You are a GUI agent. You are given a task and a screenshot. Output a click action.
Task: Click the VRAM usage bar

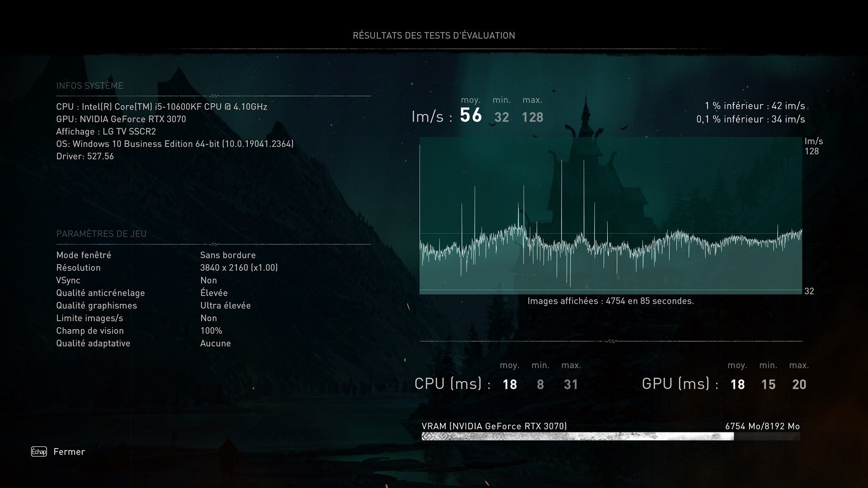pos(610,436)
